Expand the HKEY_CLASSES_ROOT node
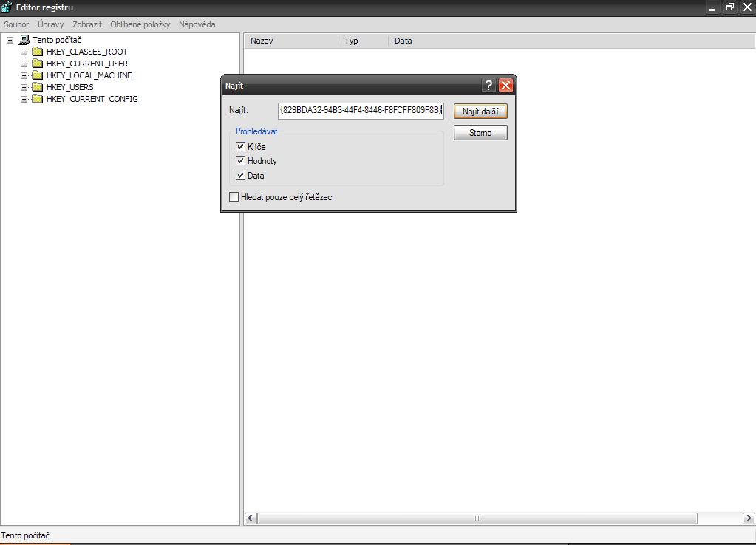Screen dimensions: 756x545 [x=24, y=52]
